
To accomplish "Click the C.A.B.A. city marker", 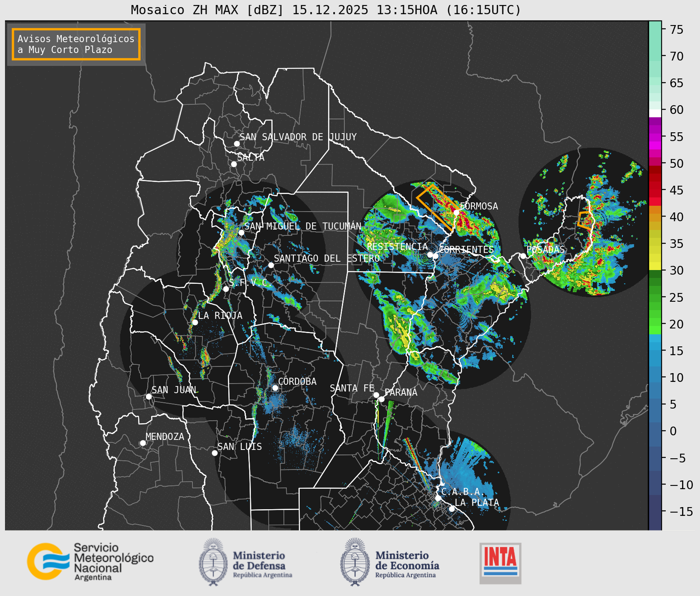I will point(438,498).
